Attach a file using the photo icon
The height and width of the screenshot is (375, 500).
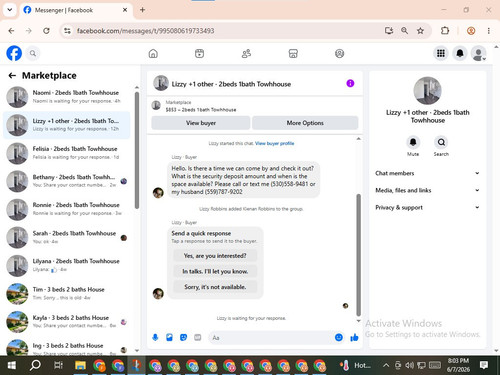(169, 338)
